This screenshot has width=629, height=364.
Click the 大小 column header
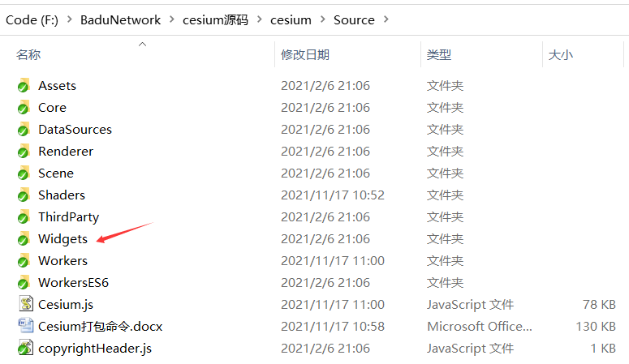[560, 54]
